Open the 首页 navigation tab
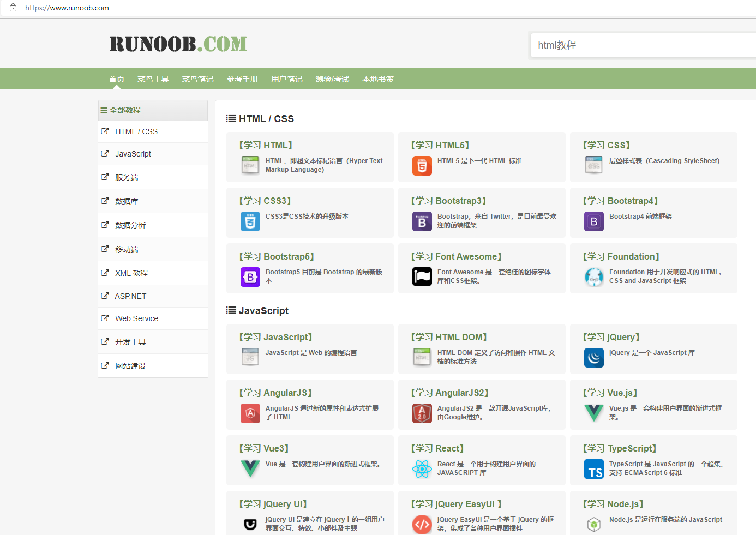Viewport: 756px width, 535px height. point(117,79)
